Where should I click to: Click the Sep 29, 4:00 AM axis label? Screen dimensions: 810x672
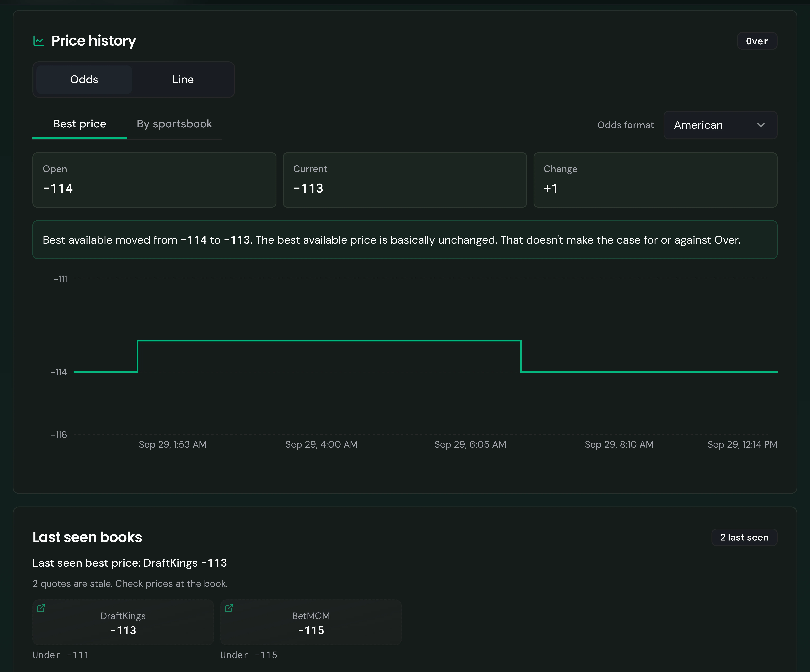coord(322,445)
